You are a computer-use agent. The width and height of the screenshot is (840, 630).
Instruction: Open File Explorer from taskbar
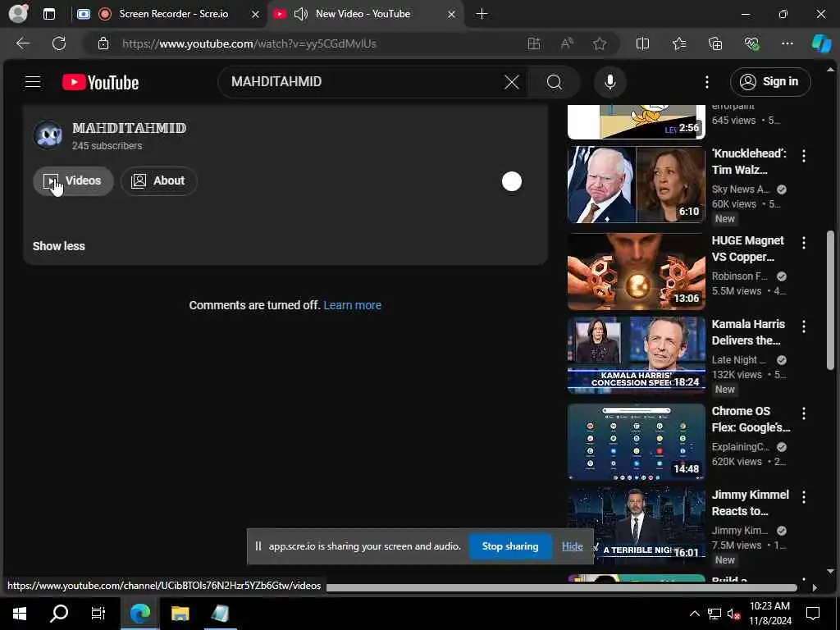(x=180, y=614)
